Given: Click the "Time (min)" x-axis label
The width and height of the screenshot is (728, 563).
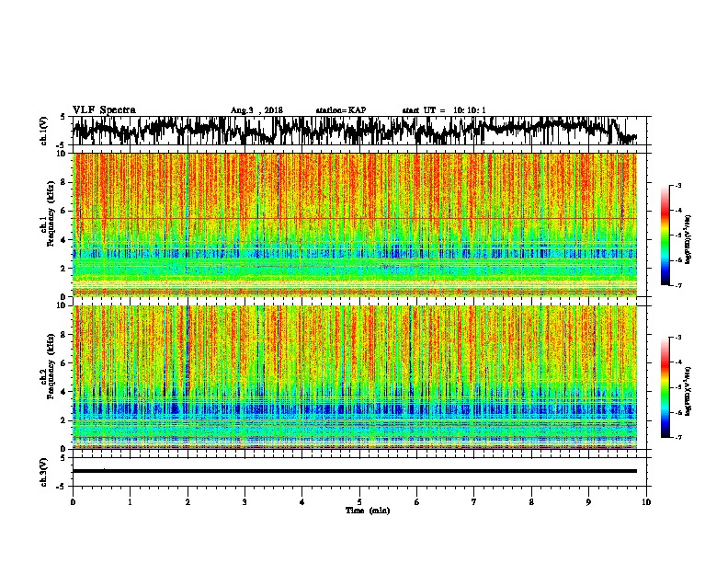Looking at the screenshot, I should tap(368, 511).
